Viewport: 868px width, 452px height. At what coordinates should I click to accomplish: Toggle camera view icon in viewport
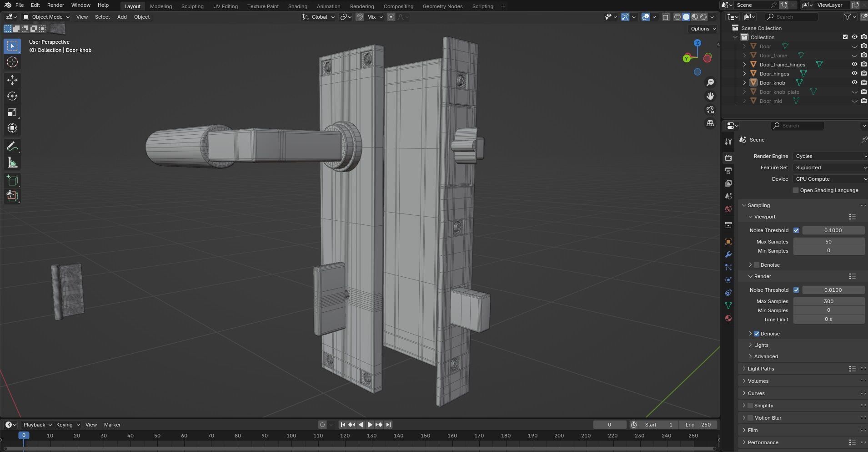[x=710, y=110]
